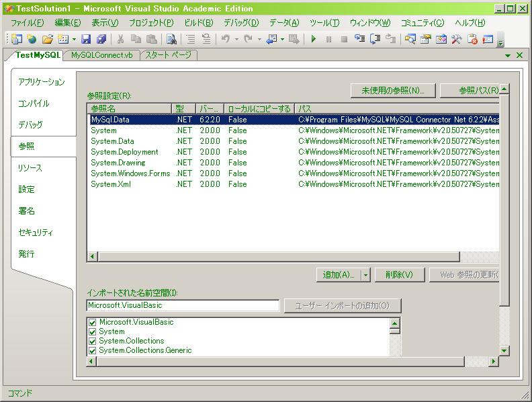Select the System.Windows.Forms reference row
The height and width of the screenshot is (402, 532).
click(x=293, y=173)
